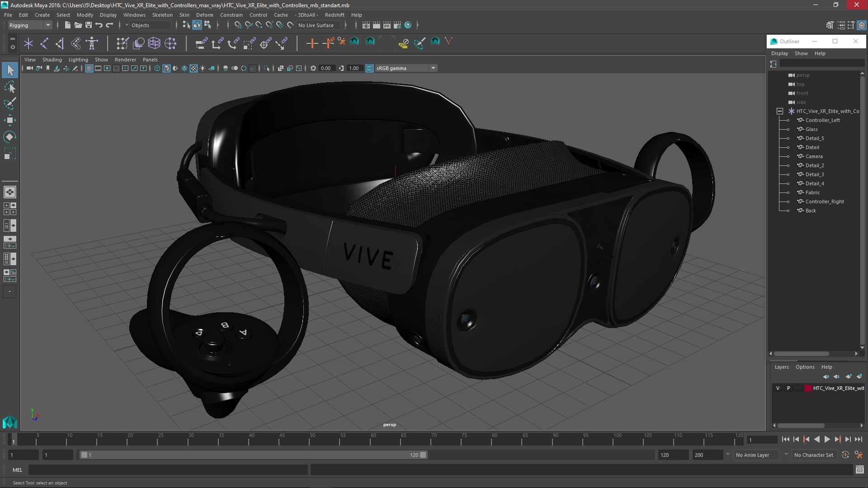Screen dimensions: 868x488
Task: Play the animation forward
Action: (827, 439)
